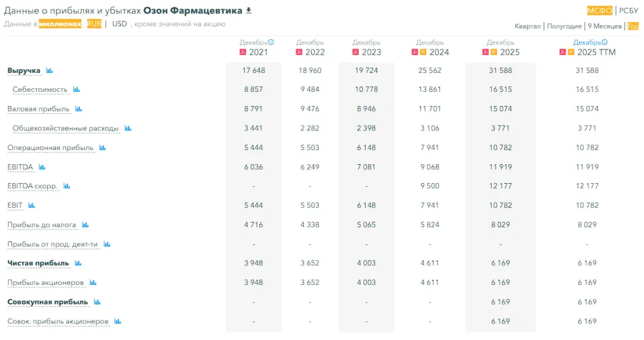Open chart icon for Выручка row
Viewport: 644px width, 340px height.
(50, 70)
